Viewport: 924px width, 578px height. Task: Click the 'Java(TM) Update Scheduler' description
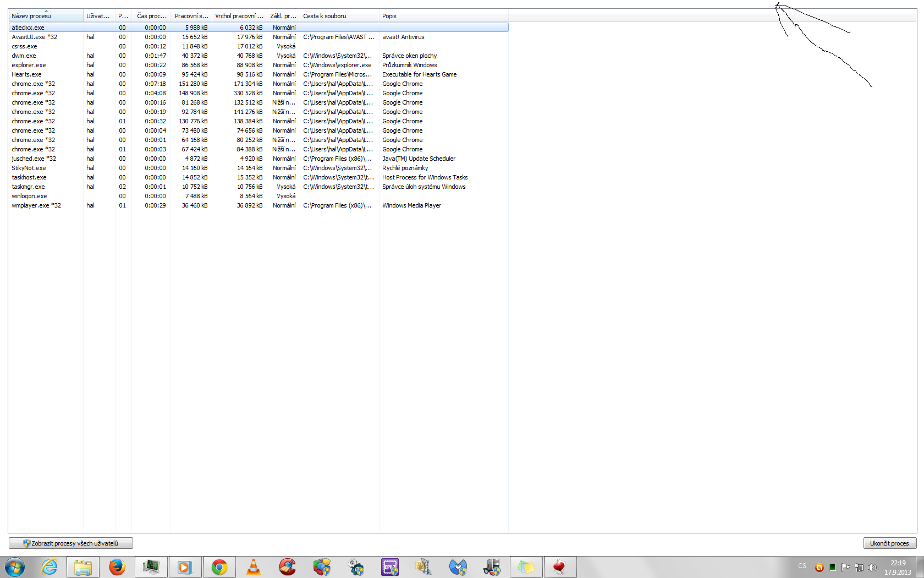click(419, 159)
